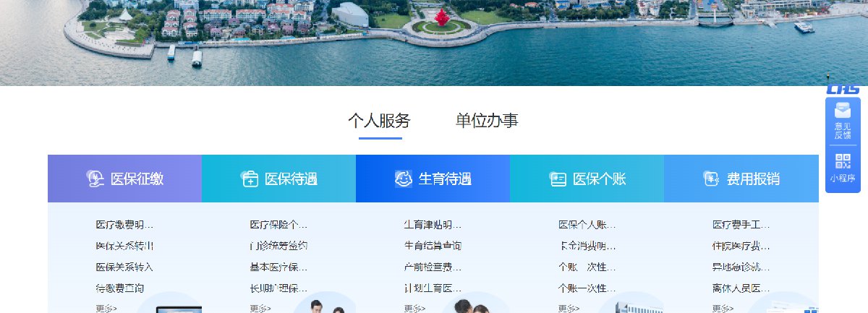The height and width of the screenshot is (313, 868).
Task: Click the 医保待遇 medical kit icon
Action: click(x=250, y=179)
